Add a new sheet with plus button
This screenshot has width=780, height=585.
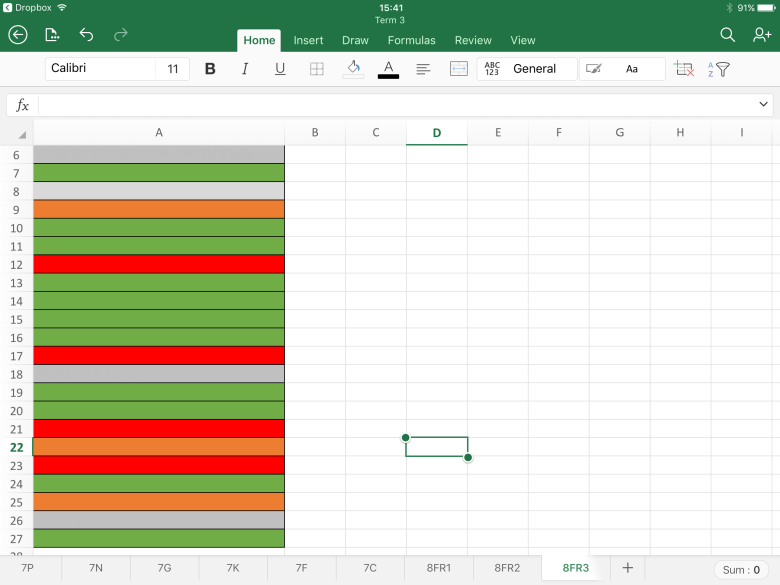pyautogui.click(x=628, y=568)
